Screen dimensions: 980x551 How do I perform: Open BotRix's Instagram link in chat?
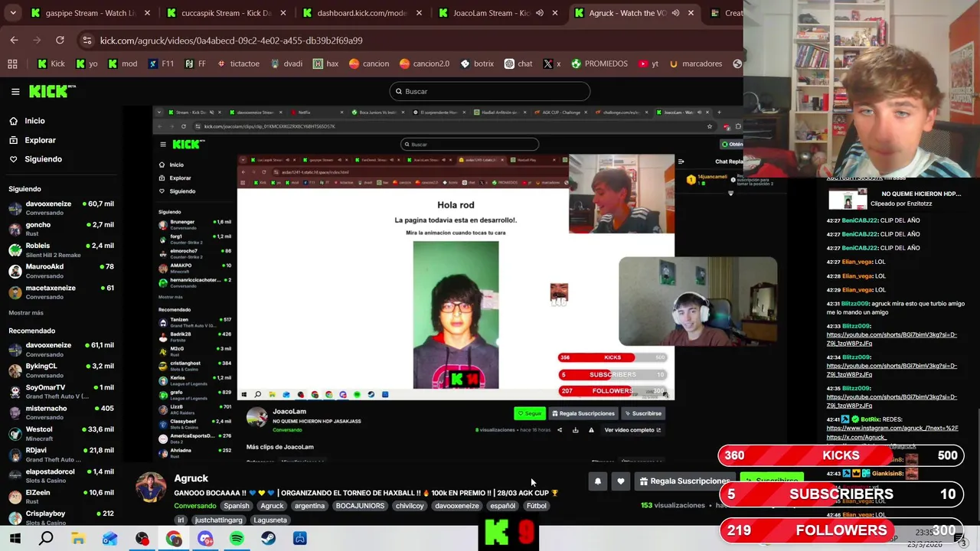pyautogui.click(x=892, y=429)
